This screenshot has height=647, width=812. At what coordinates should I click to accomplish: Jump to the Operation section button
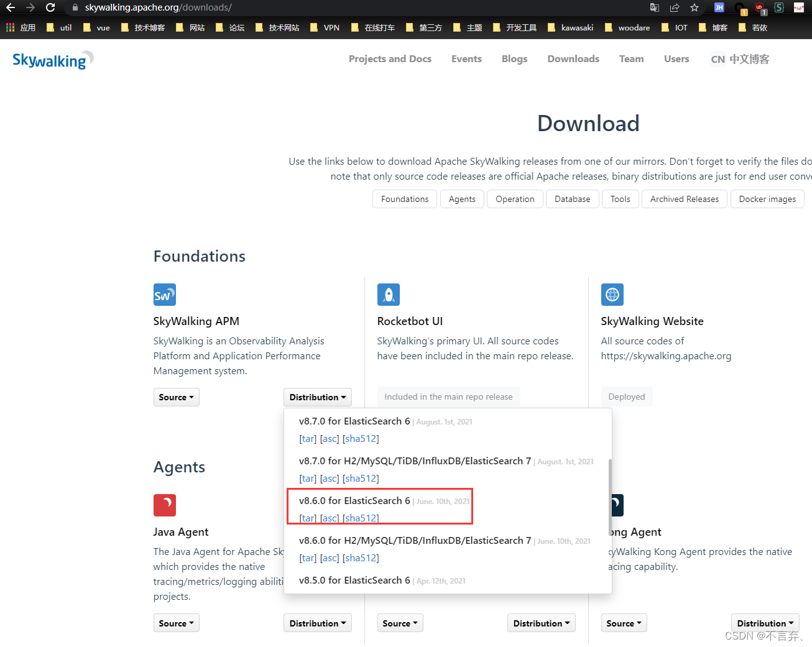click(515, 199)
